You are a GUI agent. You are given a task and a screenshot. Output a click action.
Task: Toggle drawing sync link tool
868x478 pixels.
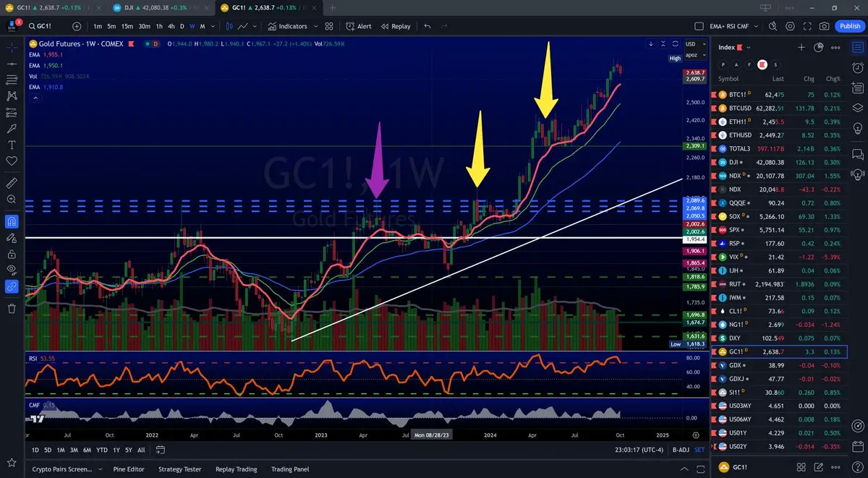[x=12, y=286]
